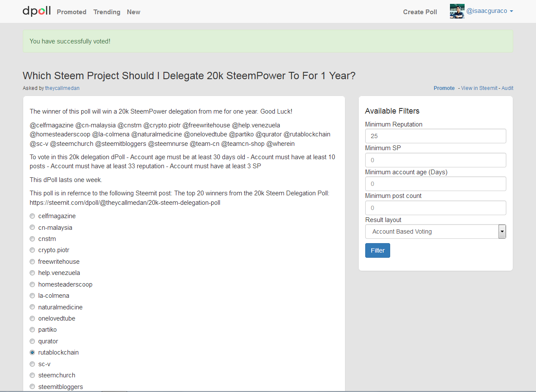Click the Minimum Reputation input field
This screenshot has width=536, height=392.
[x=435, y=136]
